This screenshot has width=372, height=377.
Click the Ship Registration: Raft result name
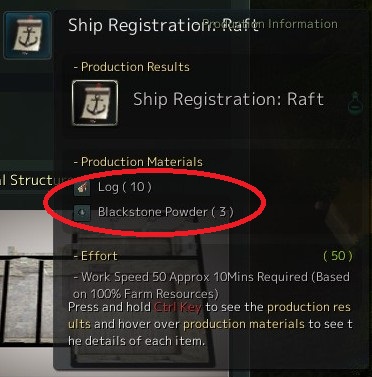click(x=228, y=99)
